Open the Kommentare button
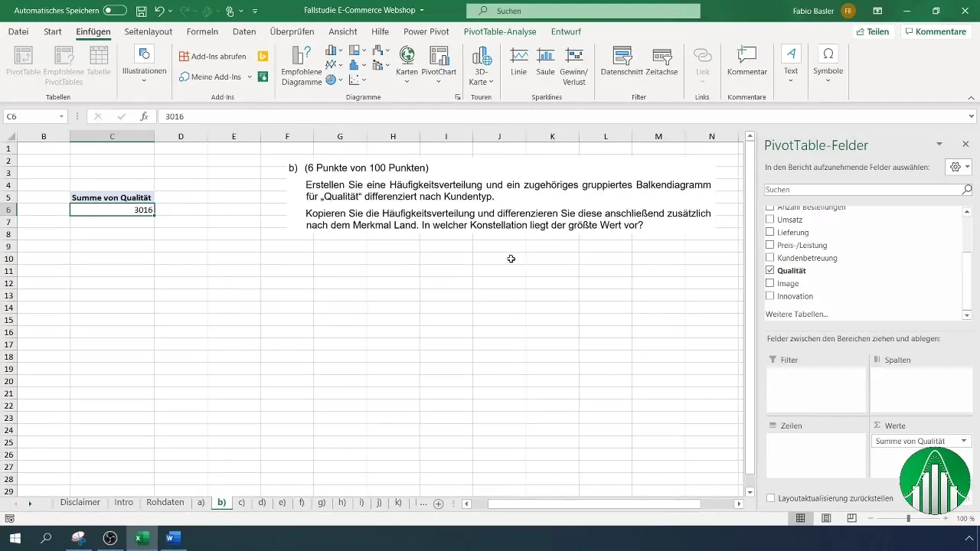980x551 pixels. coord(935,31)
